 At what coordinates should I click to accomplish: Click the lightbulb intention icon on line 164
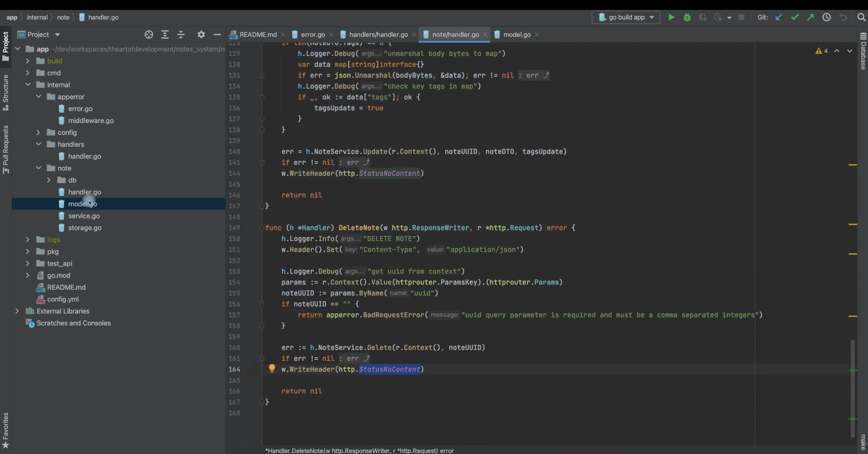(x=272, y=368)
